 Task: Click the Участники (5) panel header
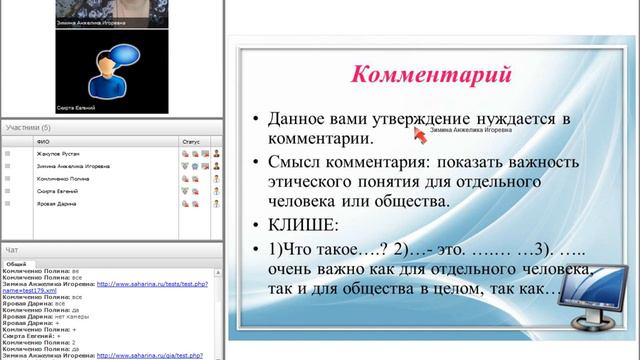tap(112, 128)
